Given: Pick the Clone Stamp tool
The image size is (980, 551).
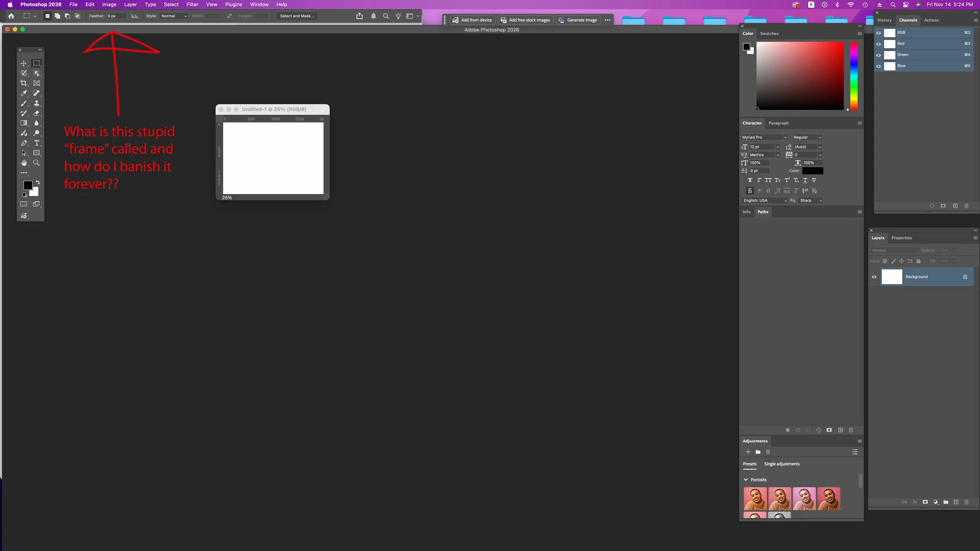Looking at the screenshot, I should tap(36, 103).
